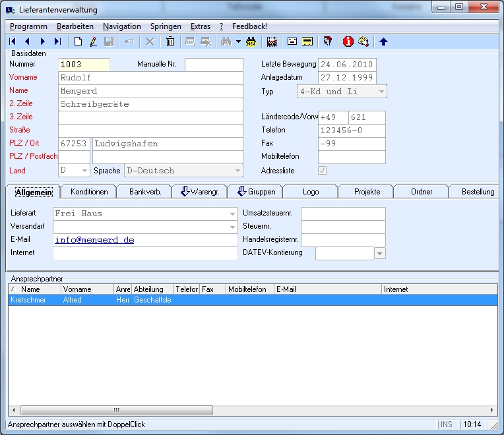
Task: Click the trash can delete icon
Action: 170,42
